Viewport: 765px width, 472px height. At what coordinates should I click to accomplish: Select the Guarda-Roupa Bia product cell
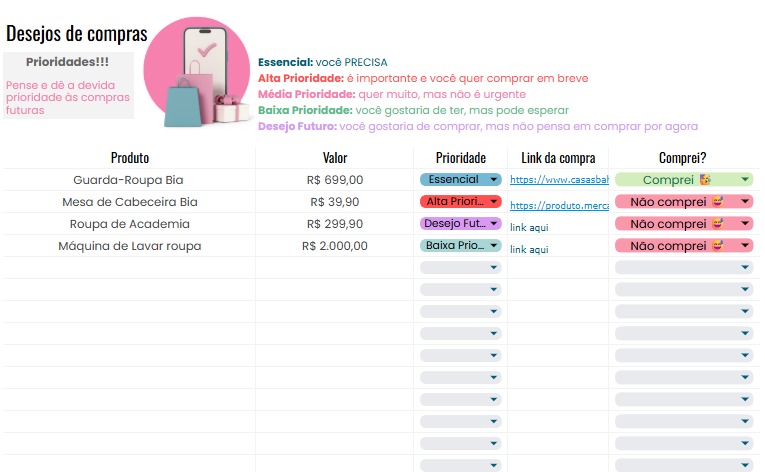[x=130, y=180]
